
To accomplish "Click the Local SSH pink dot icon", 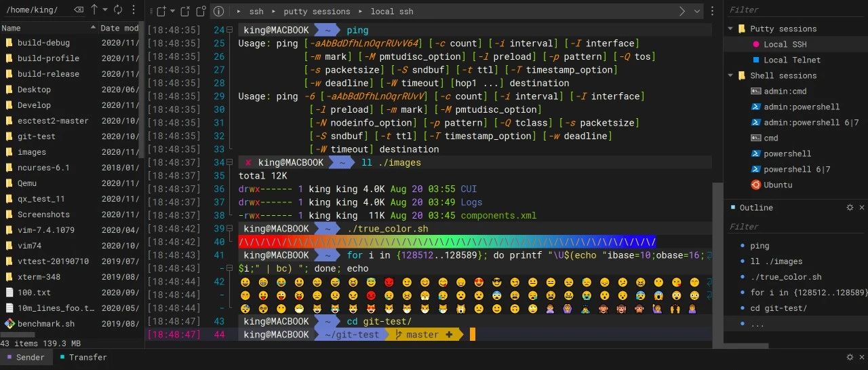I will coord(756,44).
